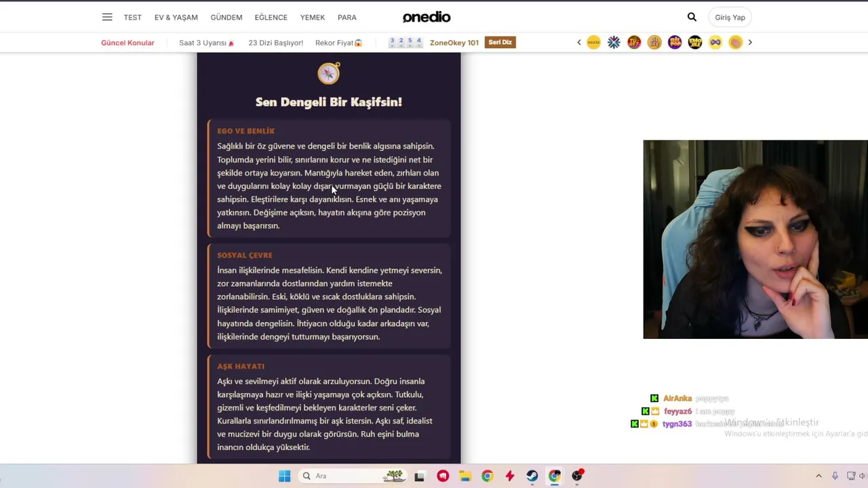Image resolution: width=868 pixels, height=488 pixels.
Task: Switch to the active Chrome window icon
Action: click(555, 476)
